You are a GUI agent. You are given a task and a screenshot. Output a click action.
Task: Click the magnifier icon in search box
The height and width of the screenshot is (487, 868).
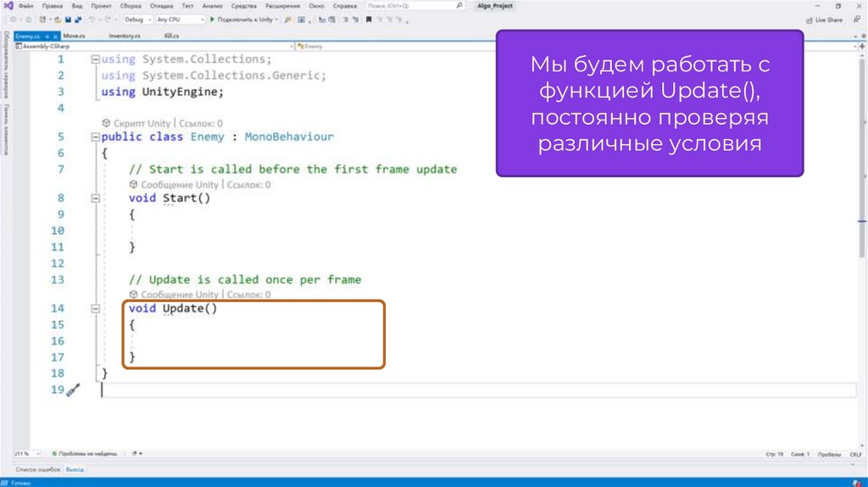point(459,6)
